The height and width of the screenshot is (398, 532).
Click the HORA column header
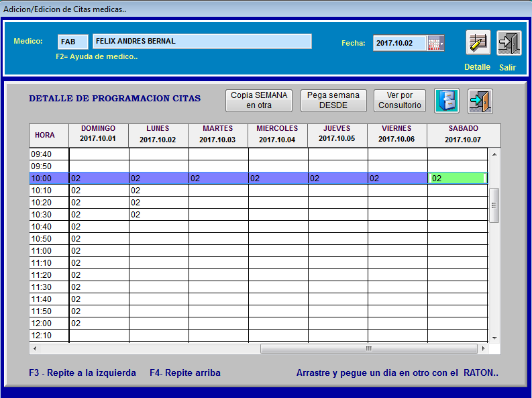coord(49,136)
